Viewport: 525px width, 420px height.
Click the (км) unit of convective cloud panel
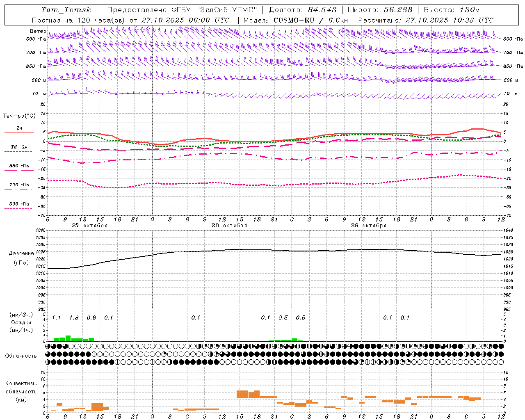point(21,399)
